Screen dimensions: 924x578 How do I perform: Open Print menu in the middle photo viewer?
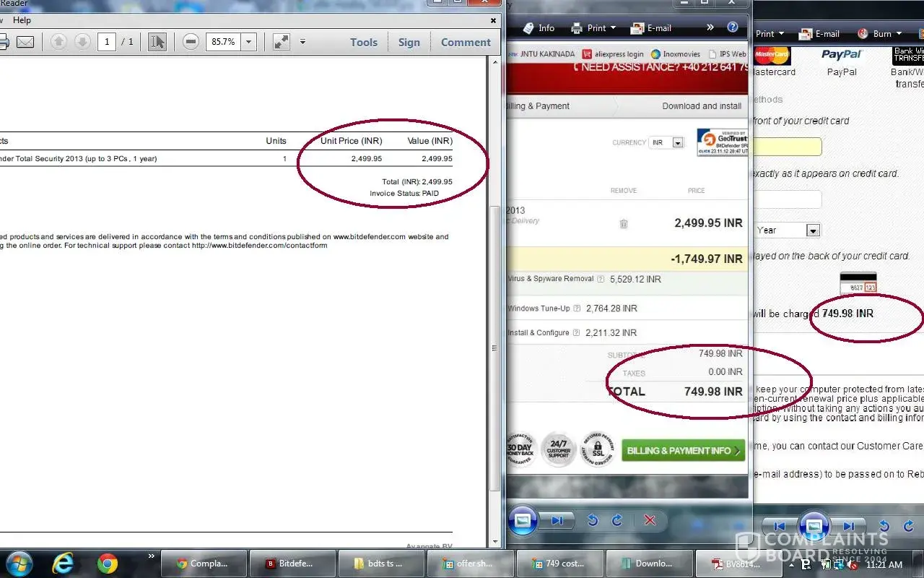click(593, 28)
